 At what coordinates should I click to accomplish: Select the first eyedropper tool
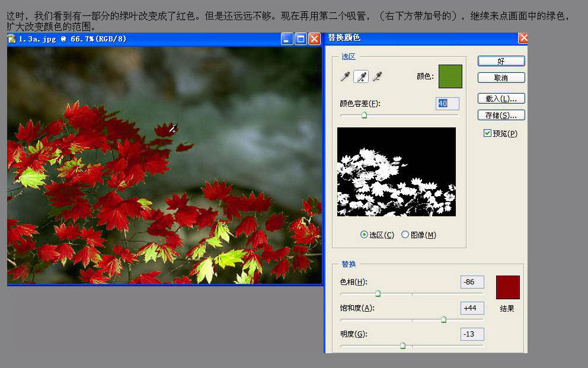[345, 76]
